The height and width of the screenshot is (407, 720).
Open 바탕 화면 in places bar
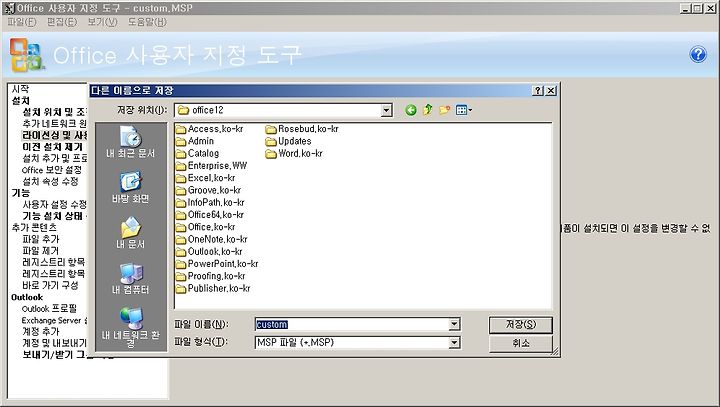click(x=131, y=188)
